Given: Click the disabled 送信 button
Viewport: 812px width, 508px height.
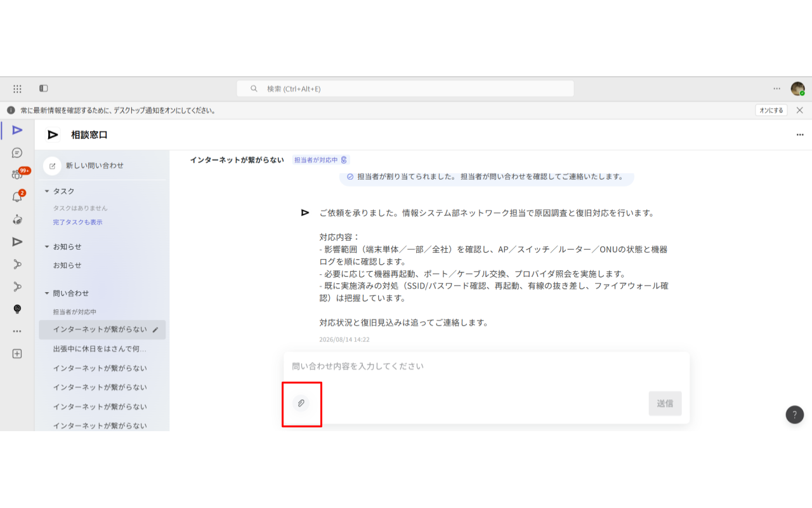Looking at the screenshot, I should [665, 403].
